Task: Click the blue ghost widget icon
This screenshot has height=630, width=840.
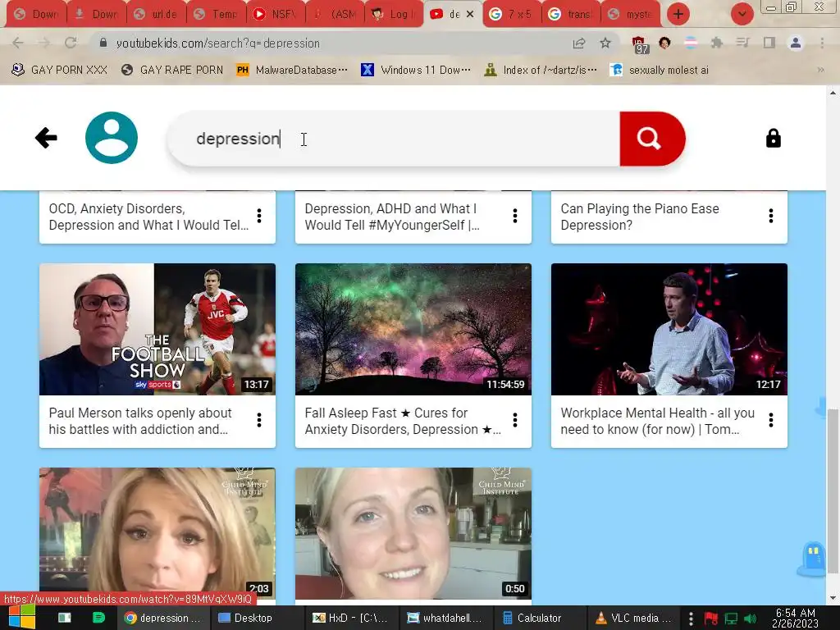Action: [x=812, y=559]
